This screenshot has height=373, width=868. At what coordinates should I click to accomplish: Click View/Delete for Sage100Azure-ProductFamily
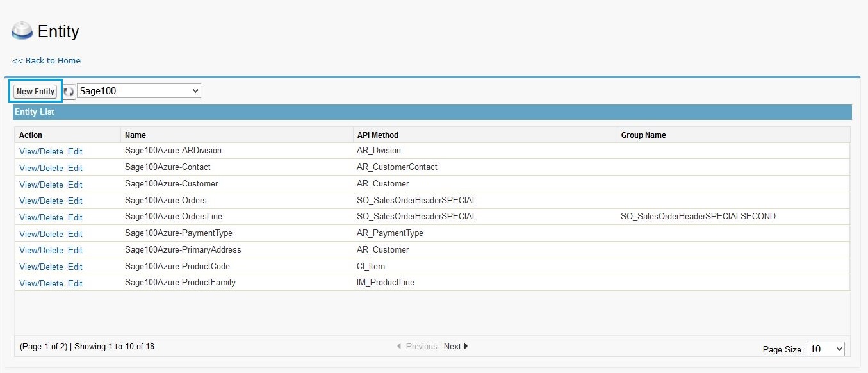point(42,283)
